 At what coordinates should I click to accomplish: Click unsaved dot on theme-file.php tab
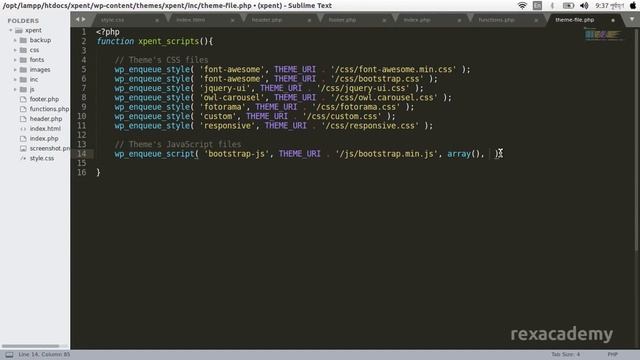click(x=613, y=20)
